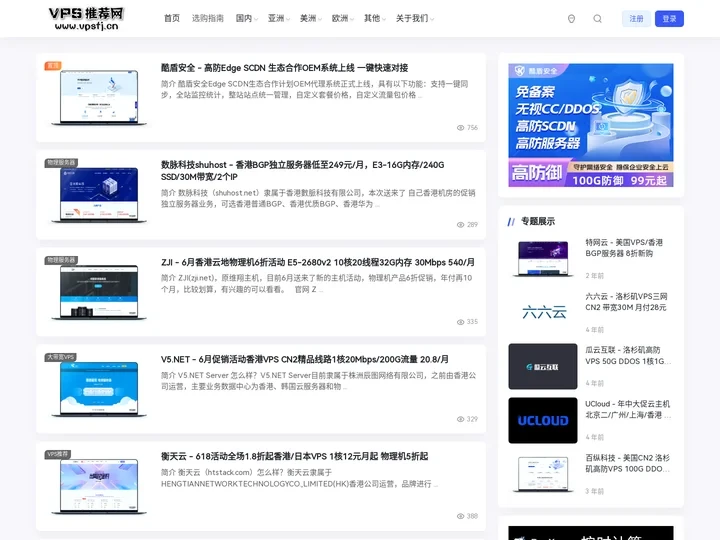Click the eye views icon showing 756

point(461,128)
